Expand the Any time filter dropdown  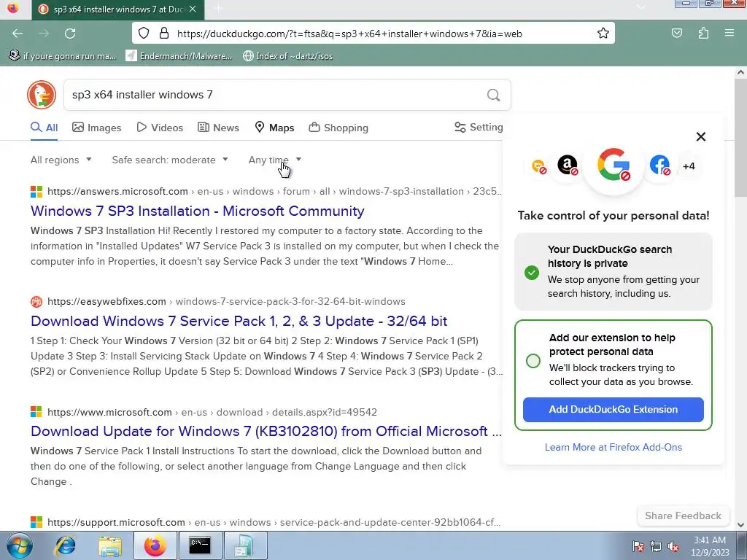click(x=275, y=160)
